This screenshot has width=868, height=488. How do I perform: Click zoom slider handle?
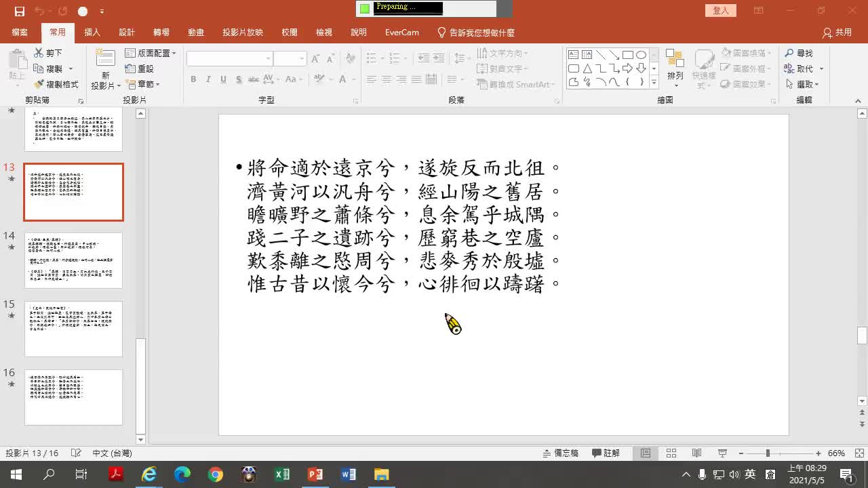(x=768, y=453)
